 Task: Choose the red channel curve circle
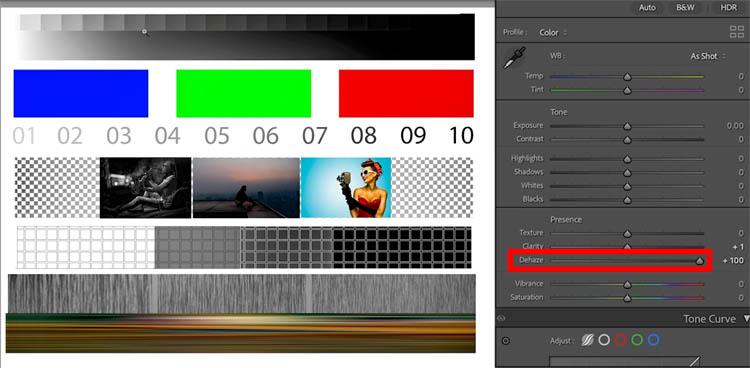point(620,340)
